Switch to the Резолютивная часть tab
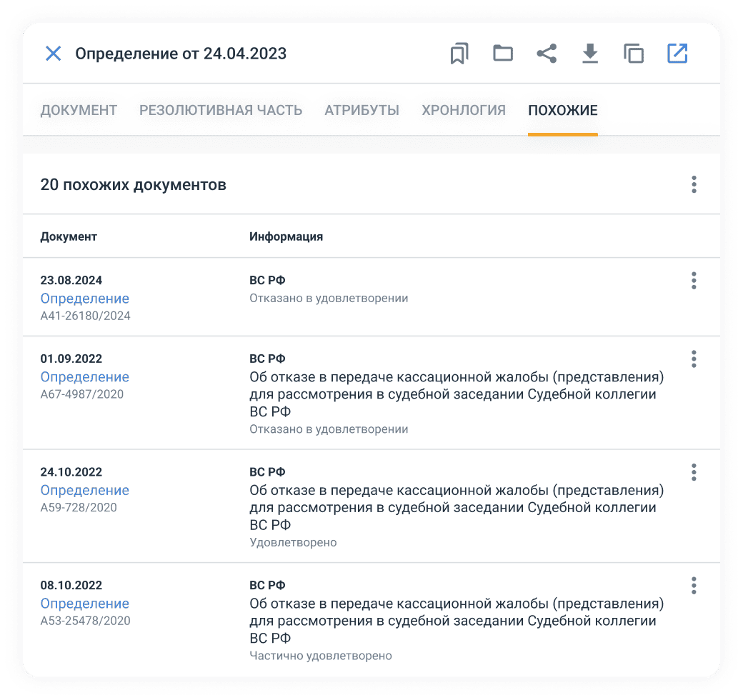 tap(221, 111)
